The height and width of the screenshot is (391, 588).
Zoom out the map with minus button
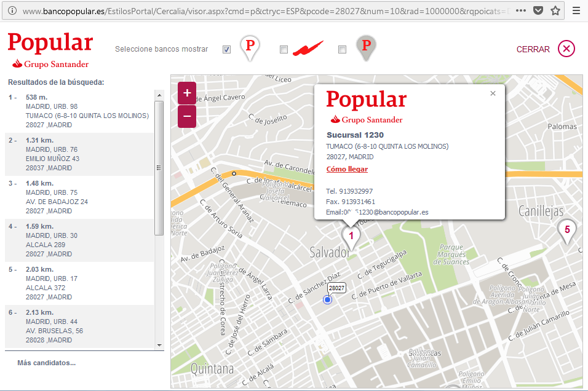click(x=187, y=116)
